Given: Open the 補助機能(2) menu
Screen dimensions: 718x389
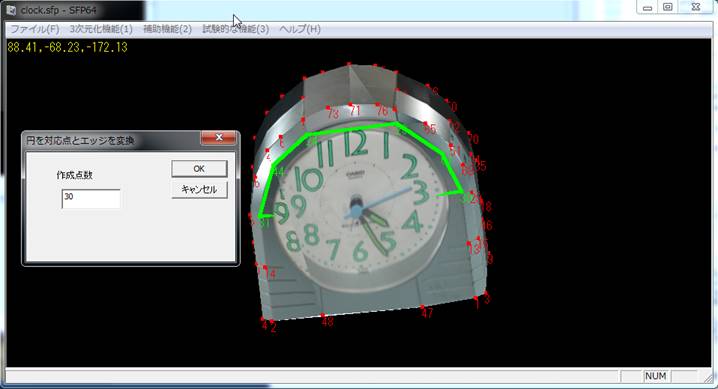Looking at the screenshot, I should pos(167,29).
